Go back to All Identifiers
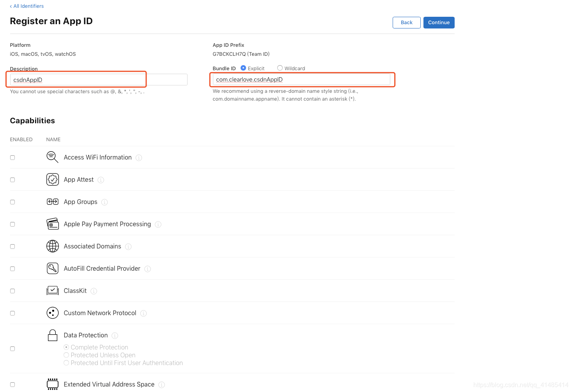 coord(27,6)
